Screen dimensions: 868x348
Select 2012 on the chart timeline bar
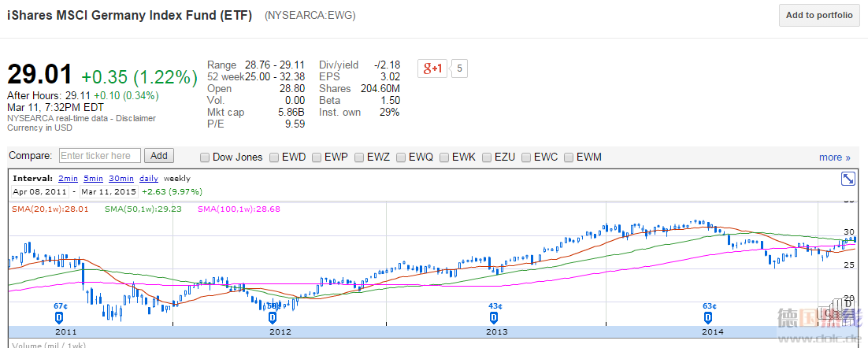pos(280,332)
